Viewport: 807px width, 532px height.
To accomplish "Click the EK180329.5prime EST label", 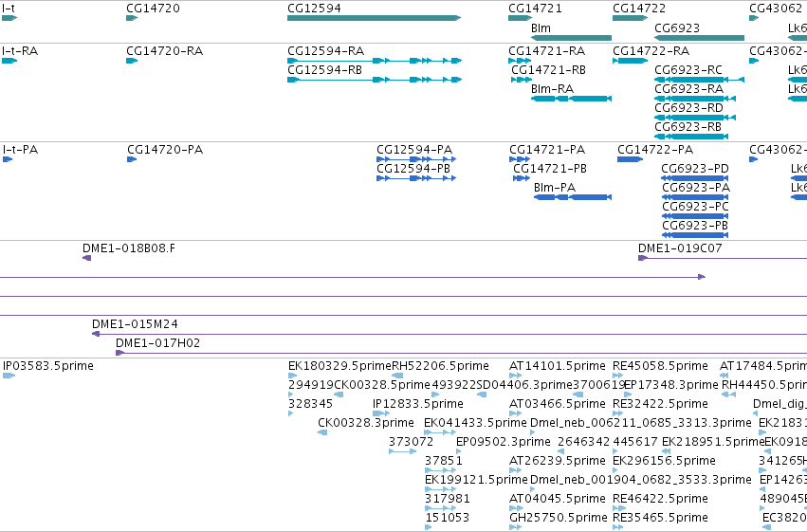I will (340, 366).
